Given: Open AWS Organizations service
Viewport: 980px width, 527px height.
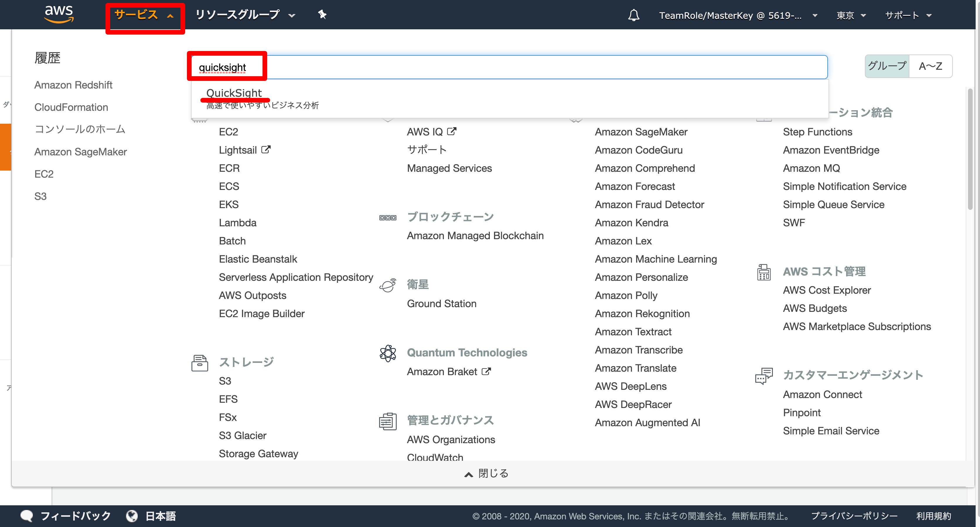Looking at the screenshot, I should [x=451, y=439].
